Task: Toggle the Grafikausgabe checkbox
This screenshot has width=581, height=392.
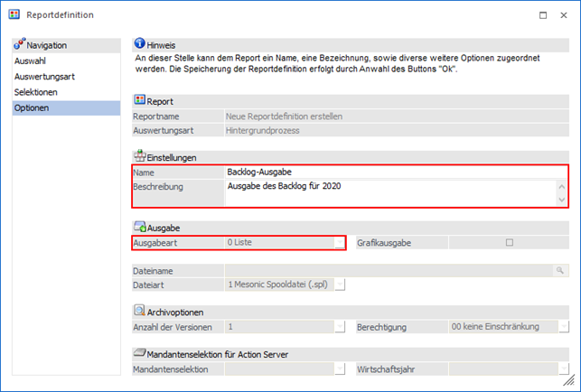Action: pos(510,242)
